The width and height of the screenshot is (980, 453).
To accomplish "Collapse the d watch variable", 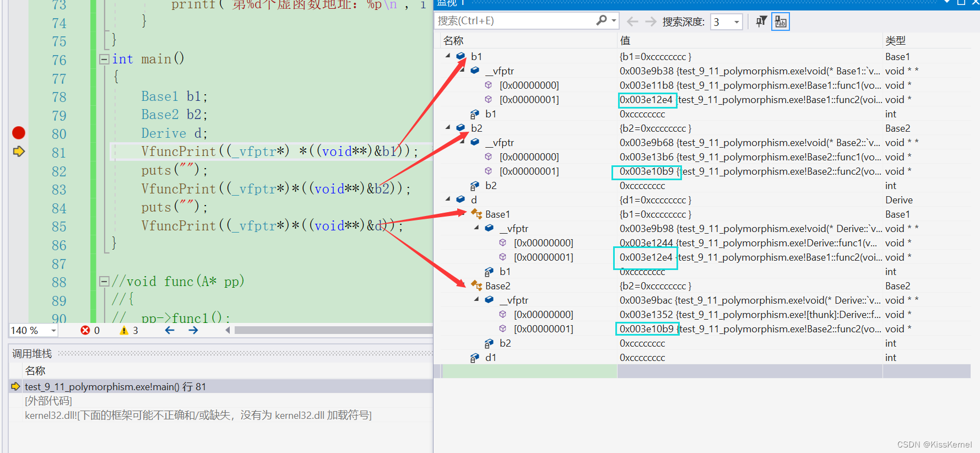I will pos(448,199).
